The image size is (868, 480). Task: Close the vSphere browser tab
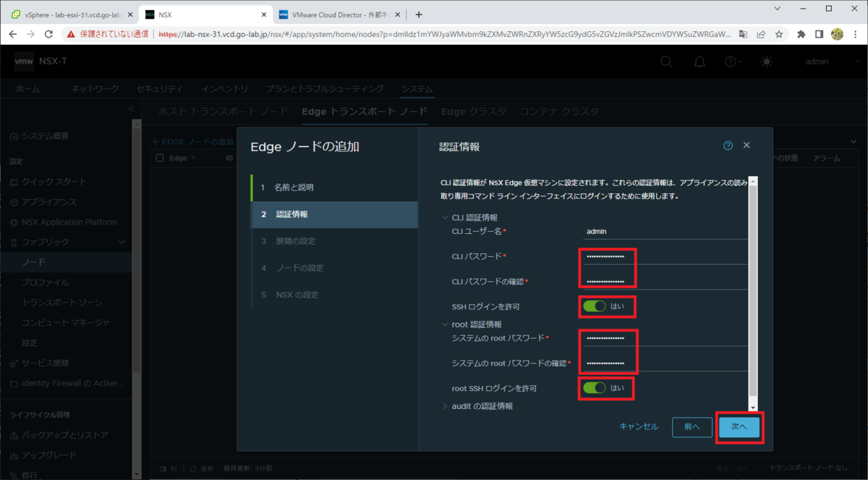(x=130, y=14)
